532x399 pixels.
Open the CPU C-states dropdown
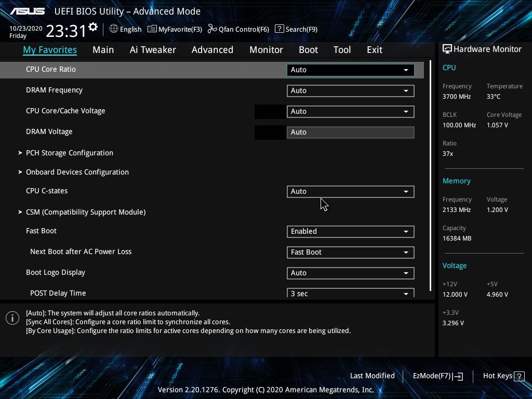[x=351, y=191]
